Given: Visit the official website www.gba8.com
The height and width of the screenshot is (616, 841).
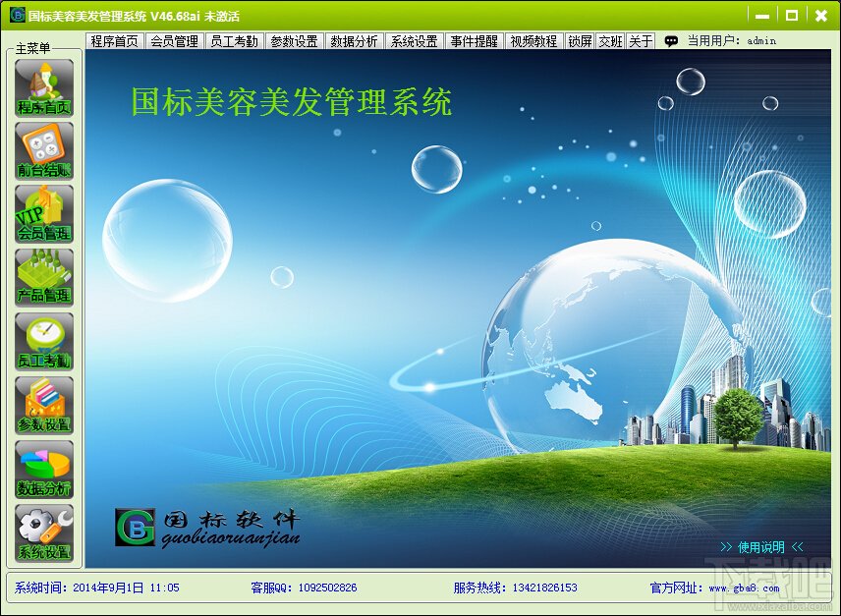Looking at the screenshot, I should (x=744, y=588).
